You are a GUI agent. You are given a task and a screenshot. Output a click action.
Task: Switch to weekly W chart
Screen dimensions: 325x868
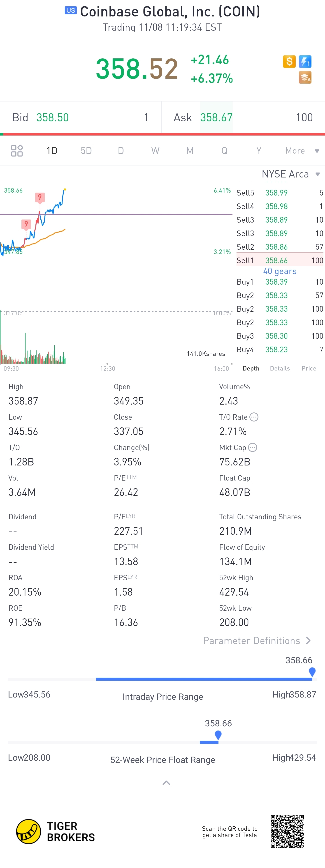[x=156, y=151]
